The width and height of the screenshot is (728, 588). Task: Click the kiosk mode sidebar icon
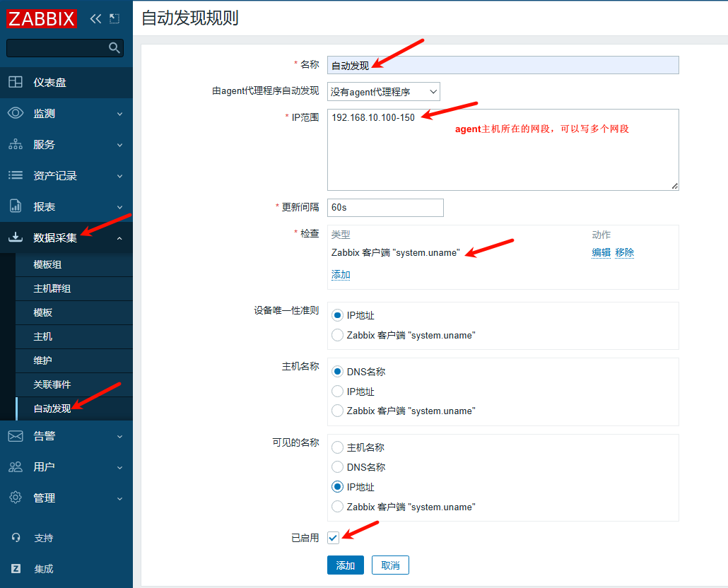point(115,18)
